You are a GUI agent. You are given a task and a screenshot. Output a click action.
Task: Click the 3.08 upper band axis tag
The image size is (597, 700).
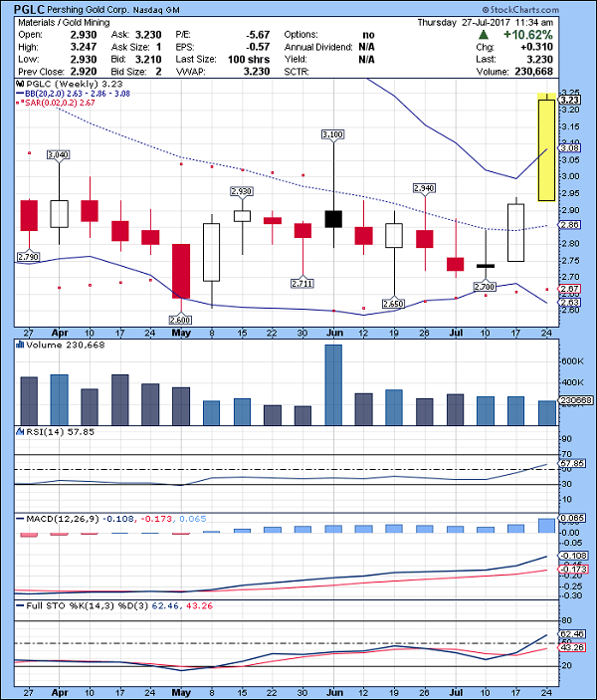tap(570, 147)
